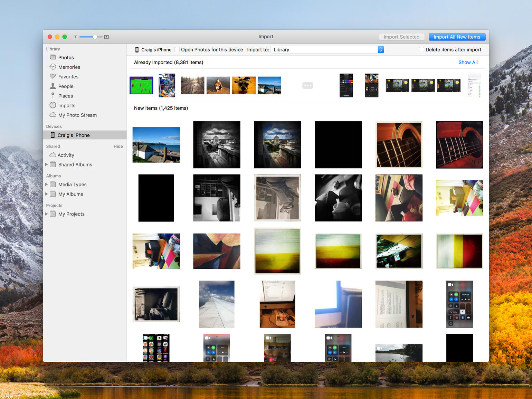Viewport: 532px width, 399px height.
Task: Select the dog in sunglasses imported thumbnail
Action: click(244, 85)
